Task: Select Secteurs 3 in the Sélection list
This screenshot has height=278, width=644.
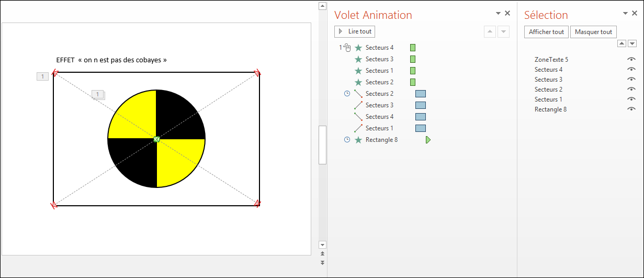Action: (x=549, y=80)
